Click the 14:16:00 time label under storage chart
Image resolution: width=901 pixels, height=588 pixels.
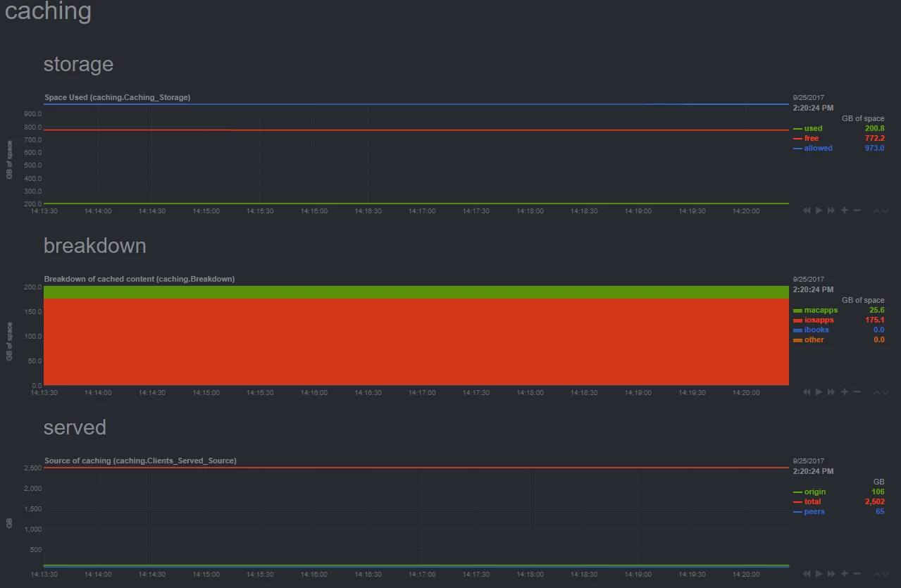[x=314, y=211]
